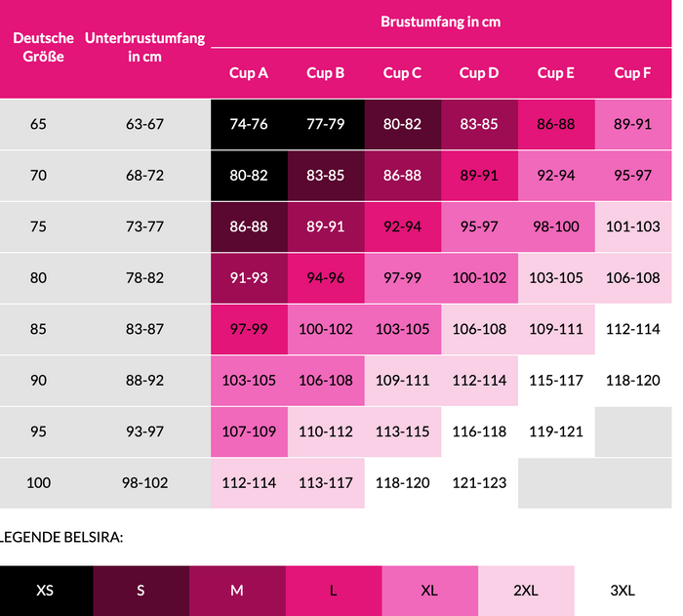683x616 pixels.
Task: Click the 3XL legend label
Action: click(x=623, y=591)
